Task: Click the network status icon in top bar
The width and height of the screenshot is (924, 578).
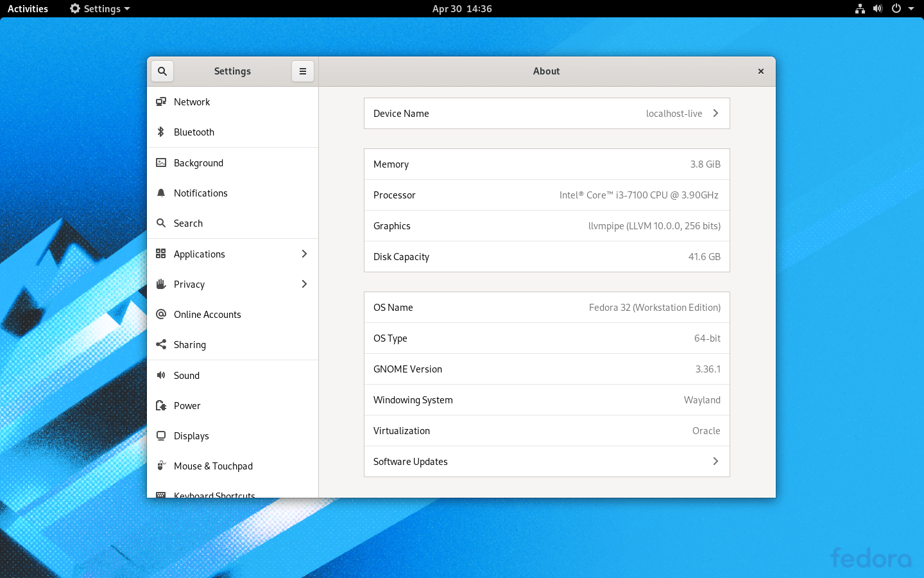Action: 860,8
